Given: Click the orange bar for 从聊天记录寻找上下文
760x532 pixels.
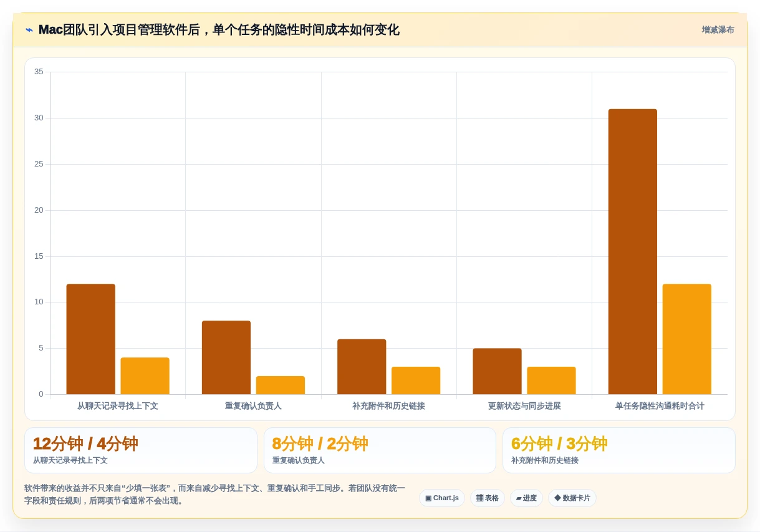Looking at the screenshot, I should pyautogui.click(x=145, y=376).
